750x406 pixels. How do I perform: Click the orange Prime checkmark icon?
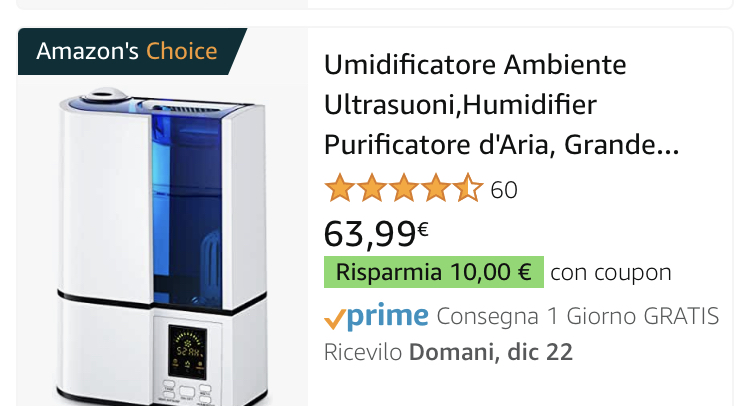tap(335, 319)
